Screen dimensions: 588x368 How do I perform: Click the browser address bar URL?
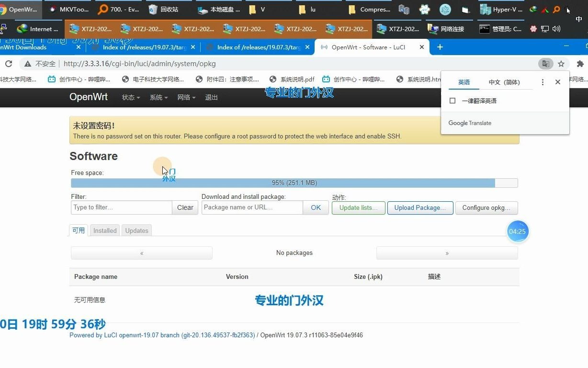coord(140,64)
